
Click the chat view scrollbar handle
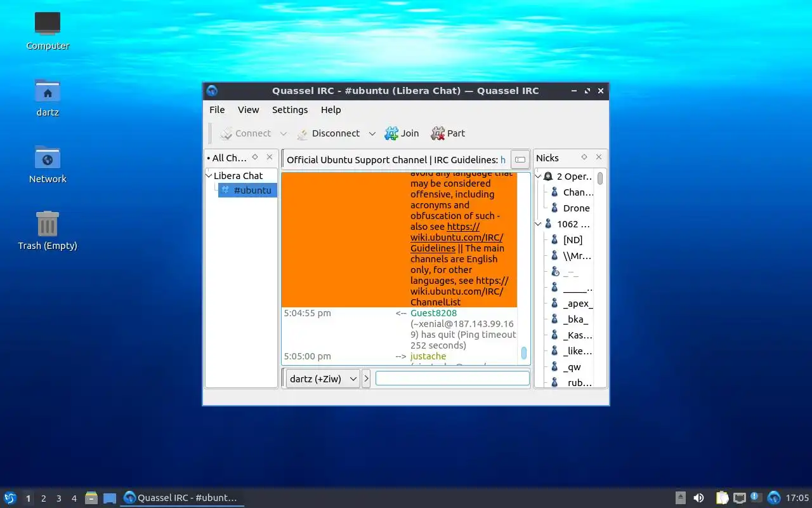click(524, 353)
